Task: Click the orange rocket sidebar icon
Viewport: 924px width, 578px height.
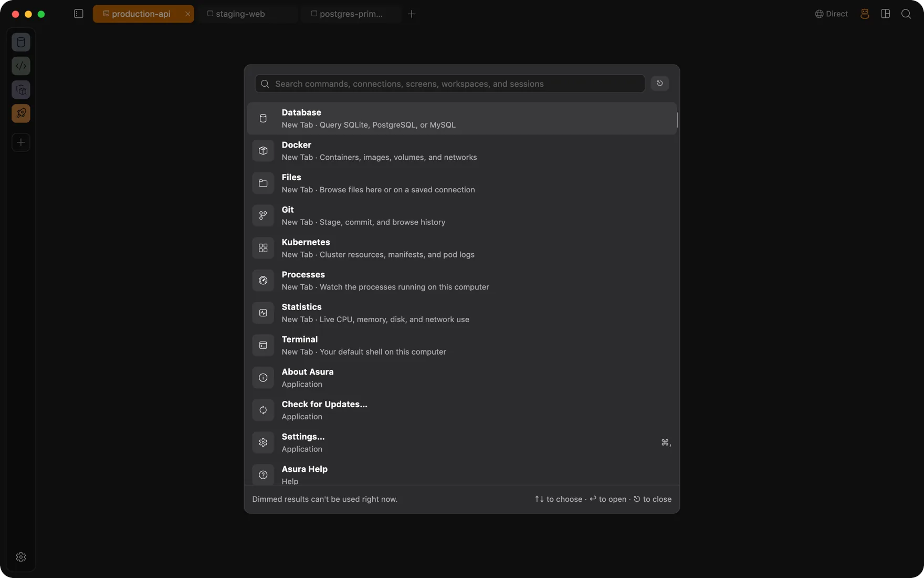Action: (x=21, y=113)
